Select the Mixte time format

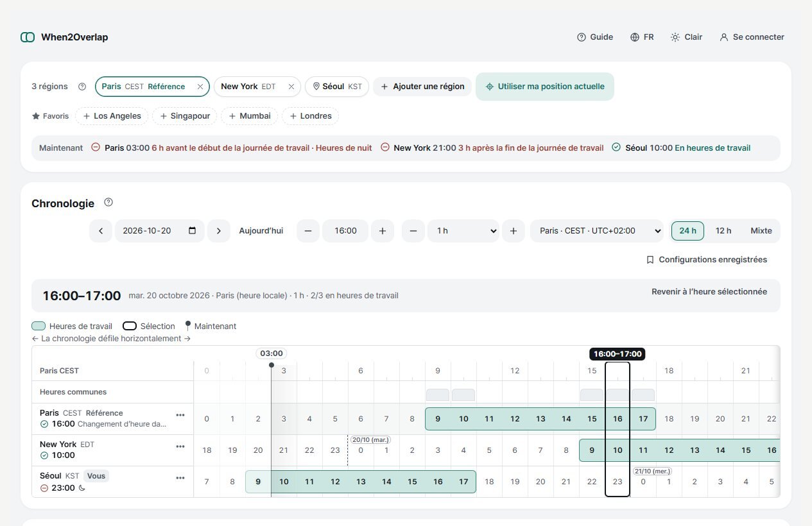761,231
